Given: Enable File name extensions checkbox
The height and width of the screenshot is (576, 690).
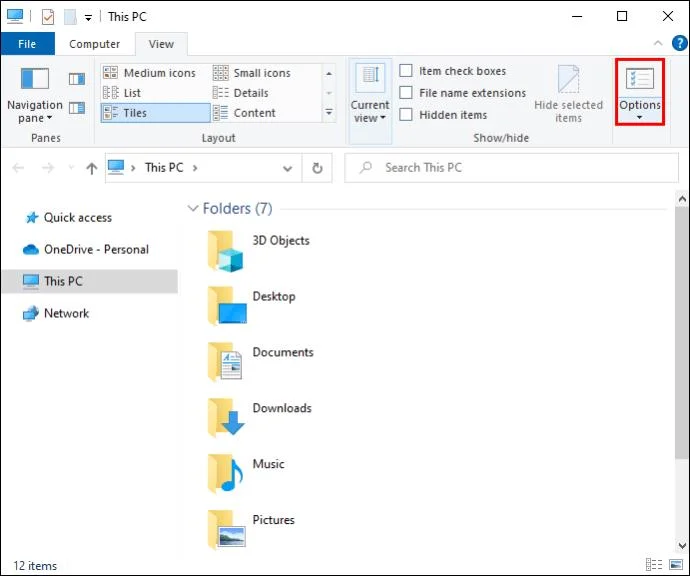Looking at the screenshot, I should [406, 93].
